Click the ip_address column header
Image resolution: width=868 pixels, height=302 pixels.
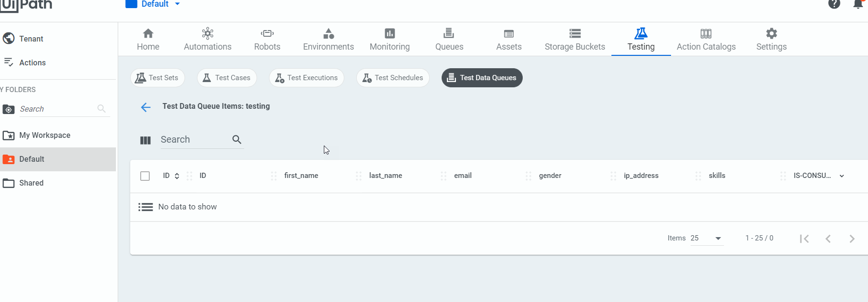coord(641,176)
